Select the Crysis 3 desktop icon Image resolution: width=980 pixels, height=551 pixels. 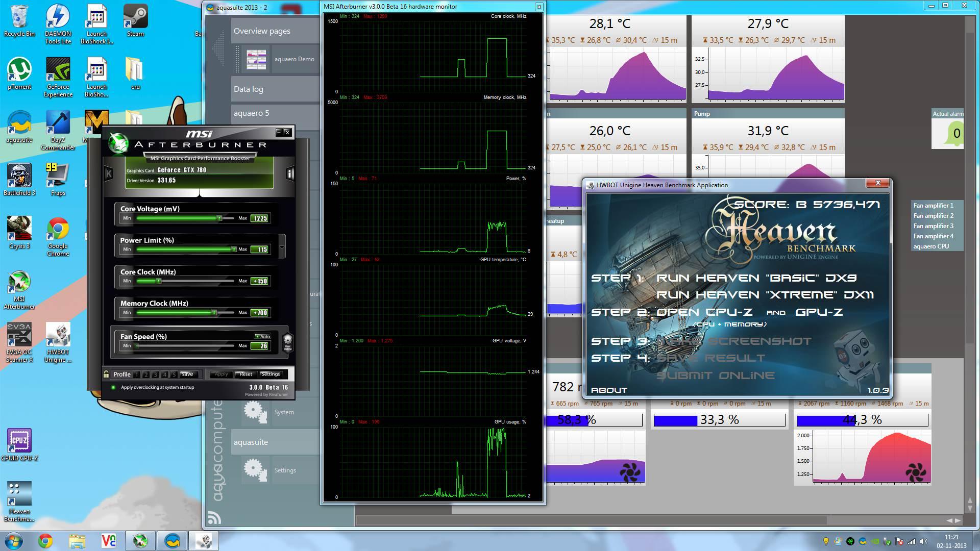click(x=19, y=233)
